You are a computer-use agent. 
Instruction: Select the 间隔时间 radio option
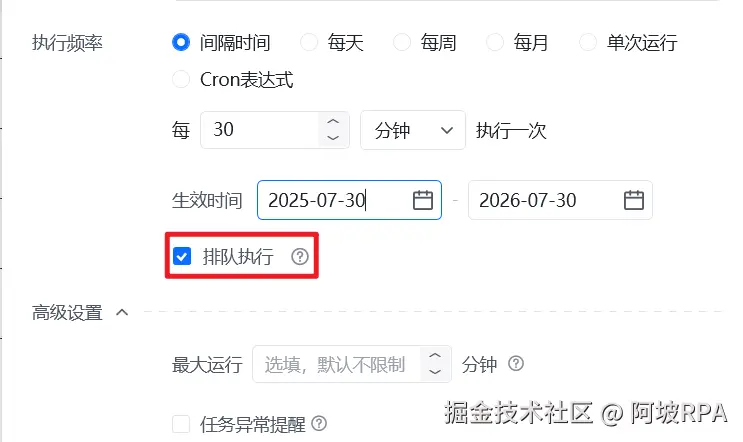tap(181, 42)
